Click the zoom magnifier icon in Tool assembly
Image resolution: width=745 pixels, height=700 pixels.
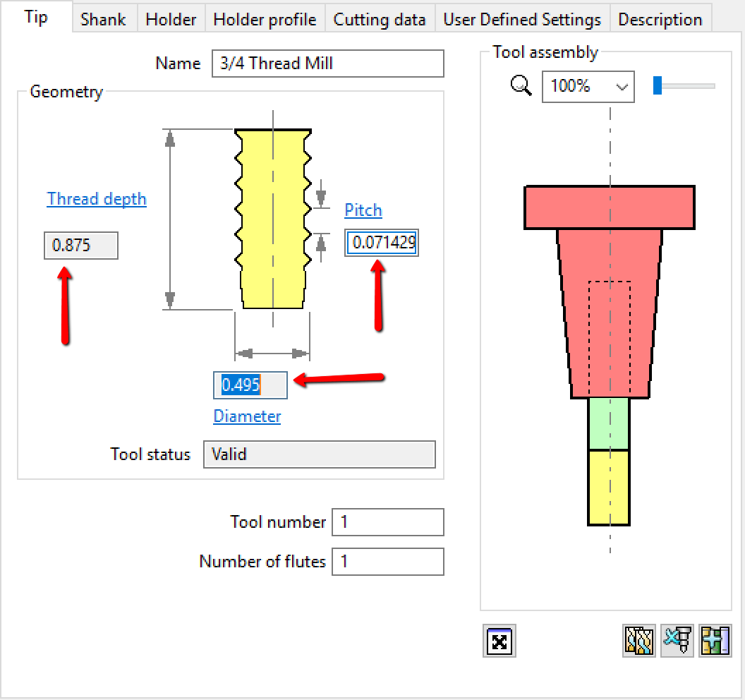click(x=521, y=86)
